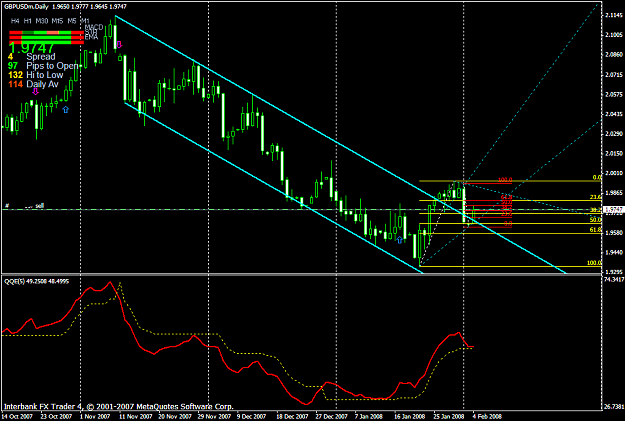Click the current price tag 1.9747 on the price axis
The image size is (625, 421).
click(613, 209)
